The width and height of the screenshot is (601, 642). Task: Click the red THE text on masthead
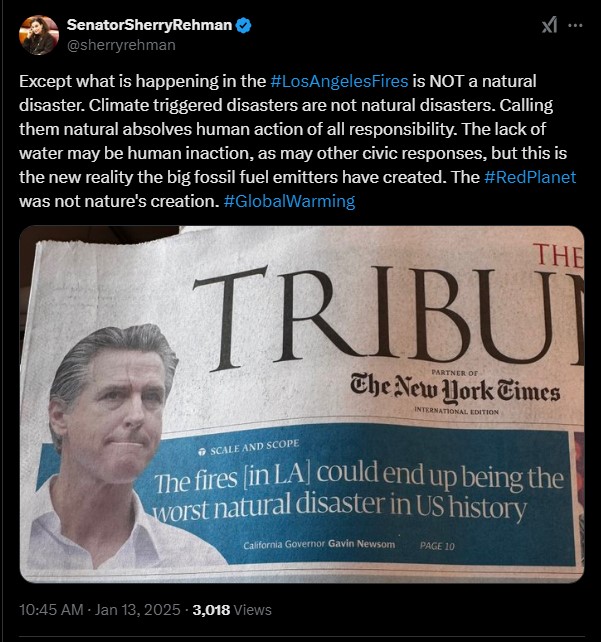pyautogui.click(x=558, y=255)
